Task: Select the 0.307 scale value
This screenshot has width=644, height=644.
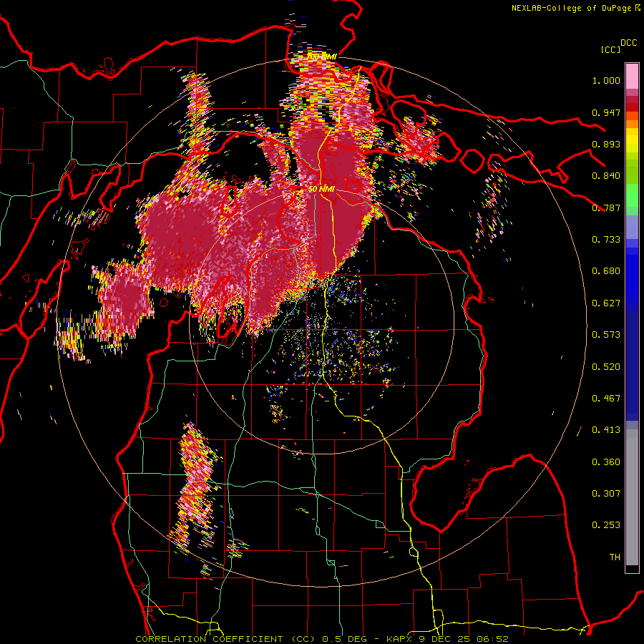Action: pyautogui.click(x=606, y=494)
